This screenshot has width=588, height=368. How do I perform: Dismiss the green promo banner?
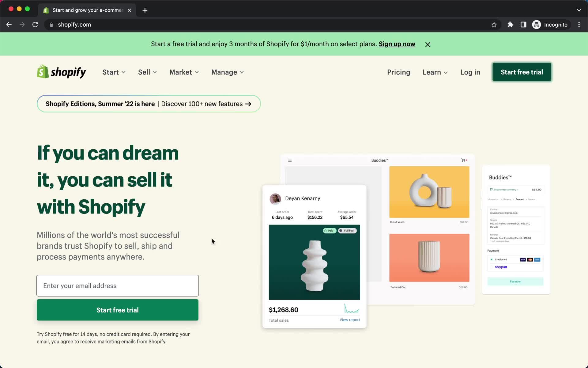coord(428,44)
